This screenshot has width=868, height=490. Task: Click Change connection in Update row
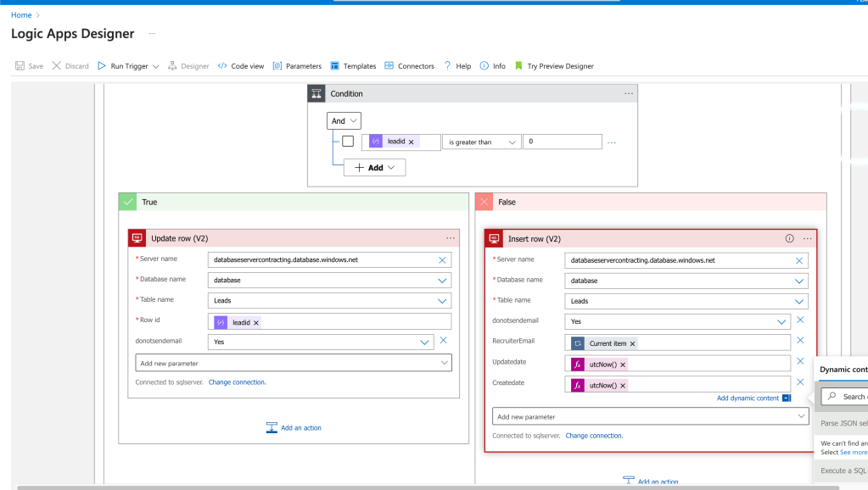[237, 382]
